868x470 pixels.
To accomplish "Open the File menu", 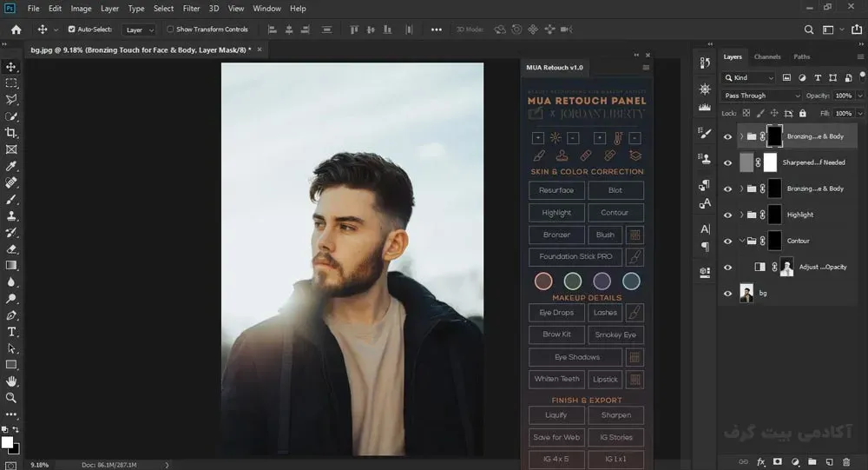I will (x=34, y=9).
